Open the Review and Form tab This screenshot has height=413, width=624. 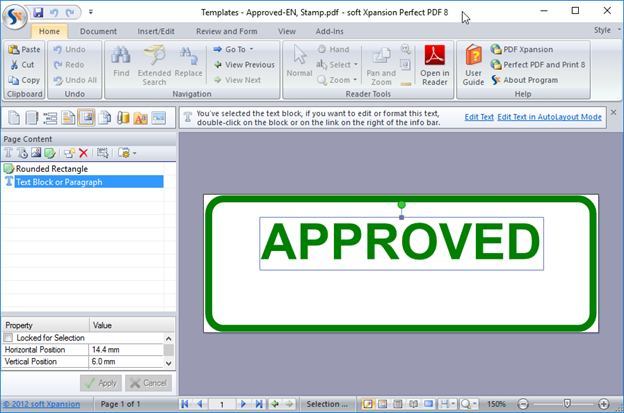227,31
